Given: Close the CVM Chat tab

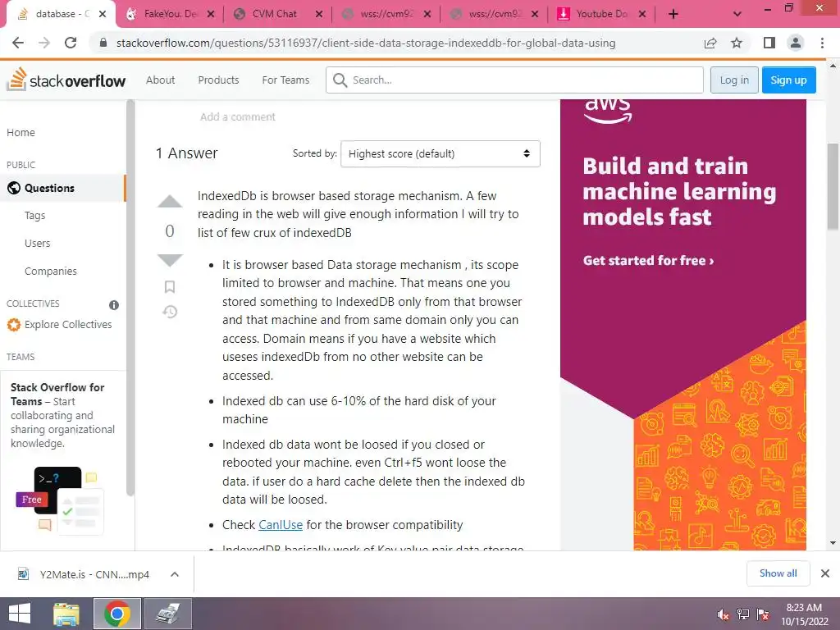Looking at the screenshot, I should click(319, 15).
